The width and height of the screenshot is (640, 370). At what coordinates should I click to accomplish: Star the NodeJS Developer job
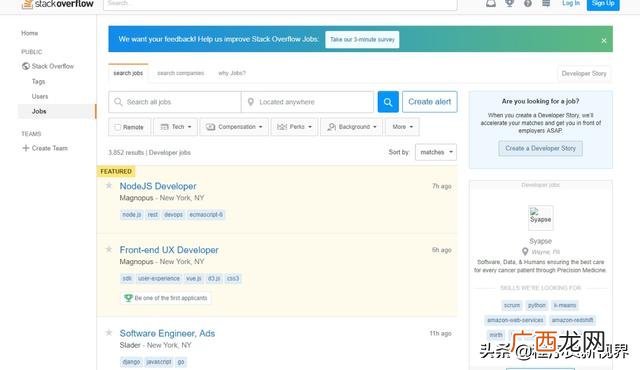[x=109, y=186]
